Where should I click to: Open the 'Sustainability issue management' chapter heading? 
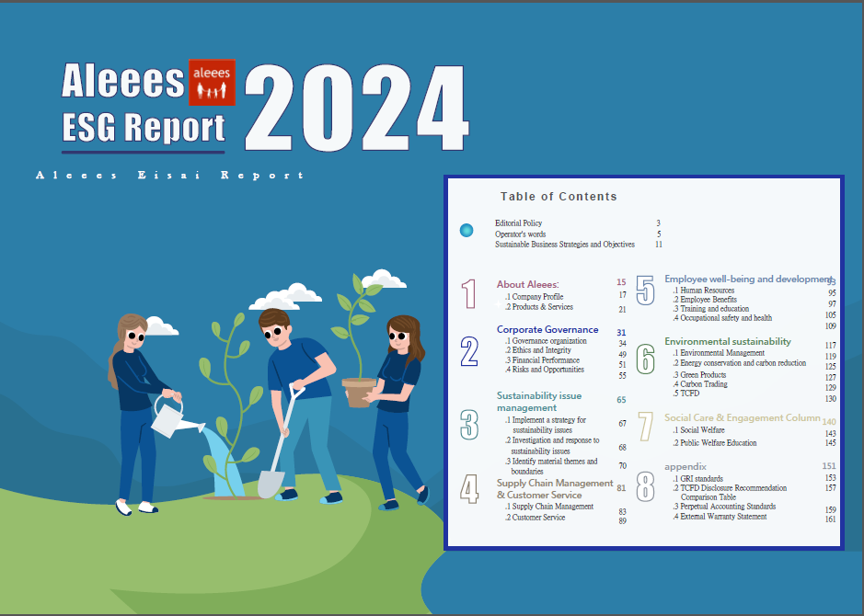(539, 401)
